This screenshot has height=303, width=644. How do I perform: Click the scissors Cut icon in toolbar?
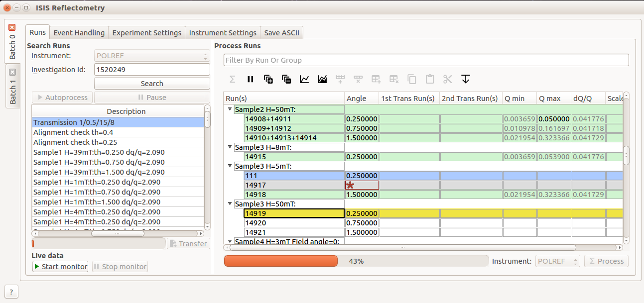click(448, 79)
